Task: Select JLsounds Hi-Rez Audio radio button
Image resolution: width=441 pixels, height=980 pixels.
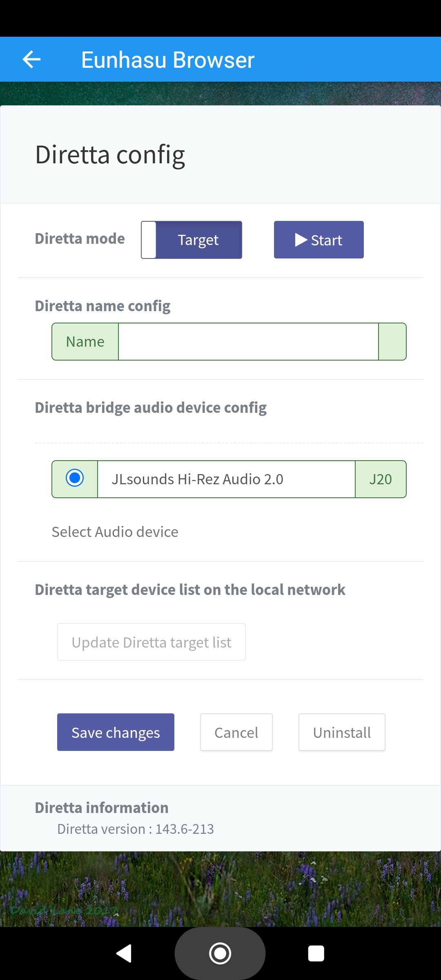Action: click(75, 478)
